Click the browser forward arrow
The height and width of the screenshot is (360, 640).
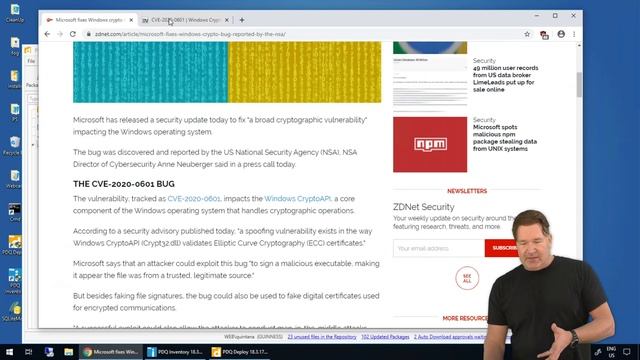60,34
